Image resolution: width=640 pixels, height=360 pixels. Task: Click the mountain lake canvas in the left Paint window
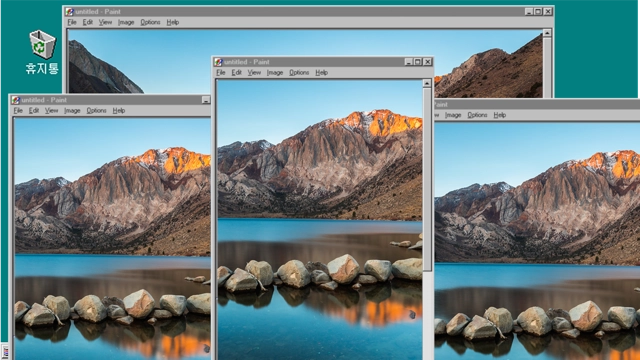113,239
